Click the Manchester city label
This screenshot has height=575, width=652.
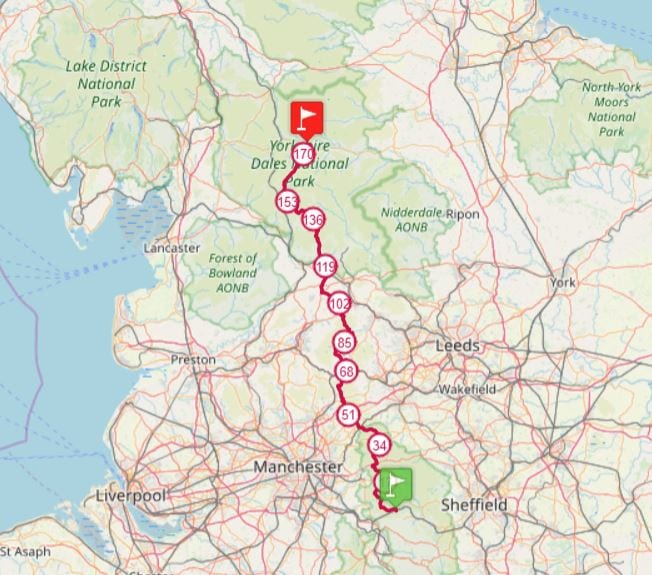pos(298,467)
